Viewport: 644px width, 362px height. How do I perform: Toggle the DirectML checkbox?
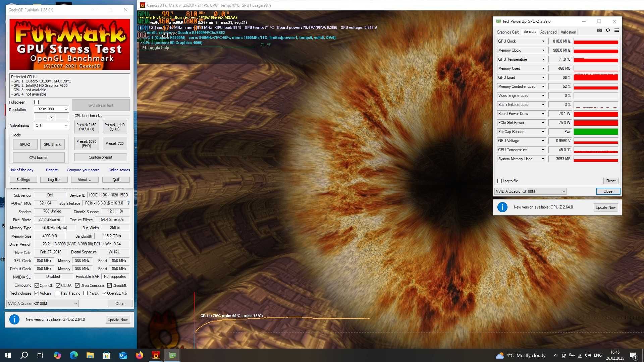(109, 286)
